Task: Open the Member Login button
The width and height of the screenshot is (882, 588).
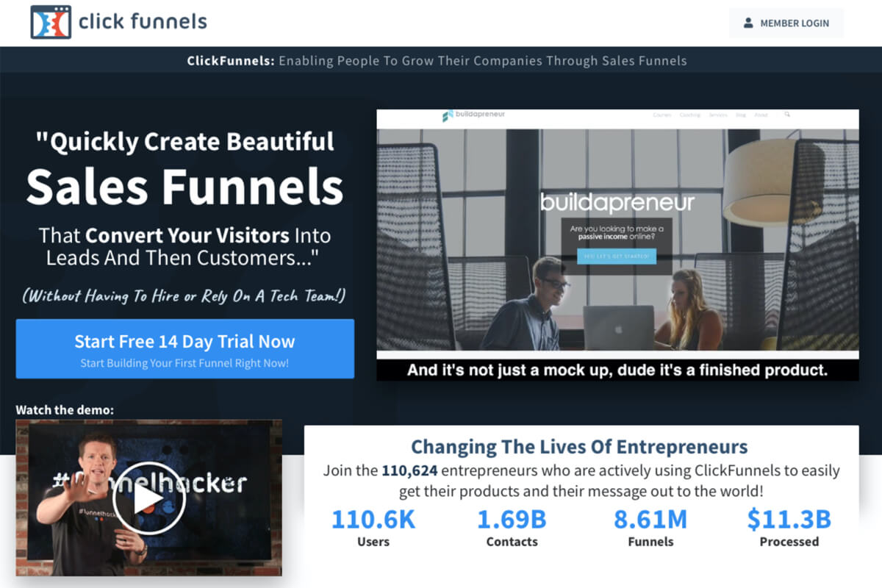Action: (786, 24)
